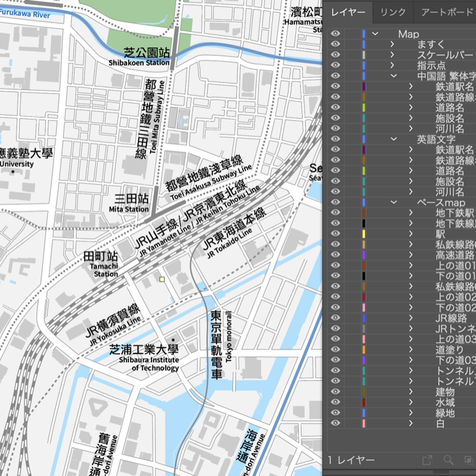The image size is (476, 476).
Task: Hide the スケールバー layer
Action: (x=335, y=55)
